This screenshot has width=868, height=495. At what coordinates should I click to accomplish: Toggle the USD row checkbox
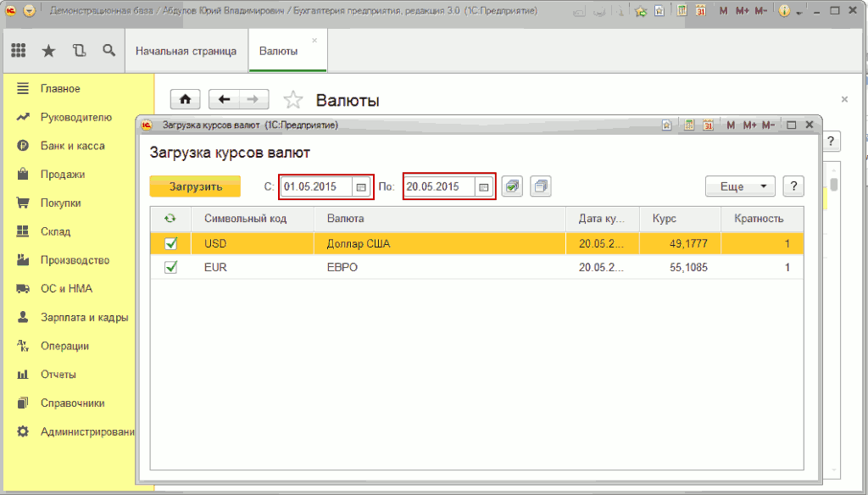171,243
